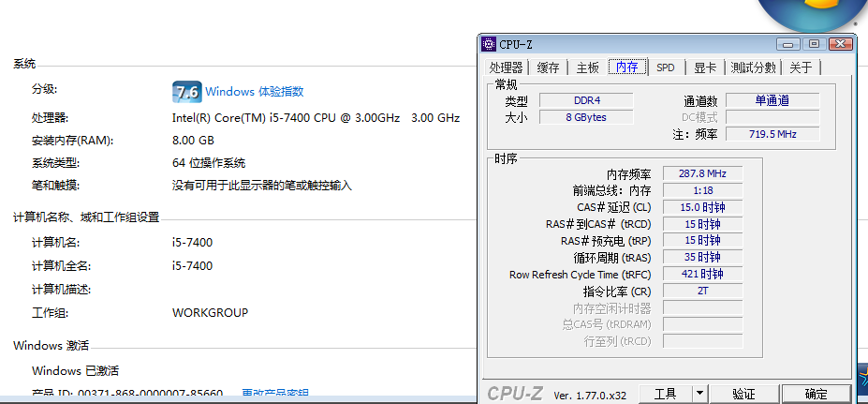868x404 pixels.
Task: Click the 15.0 时钟 CAS latency value
Action: tap(702, 207)
